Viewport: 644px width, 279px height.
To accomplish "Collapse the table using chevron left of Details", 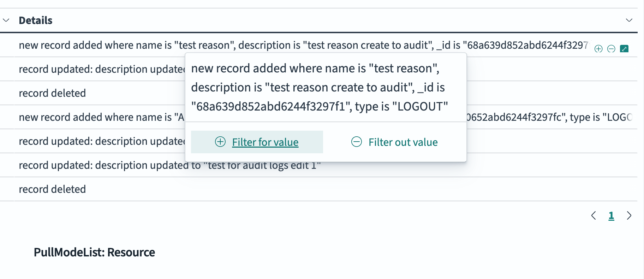I will (6, 20).
